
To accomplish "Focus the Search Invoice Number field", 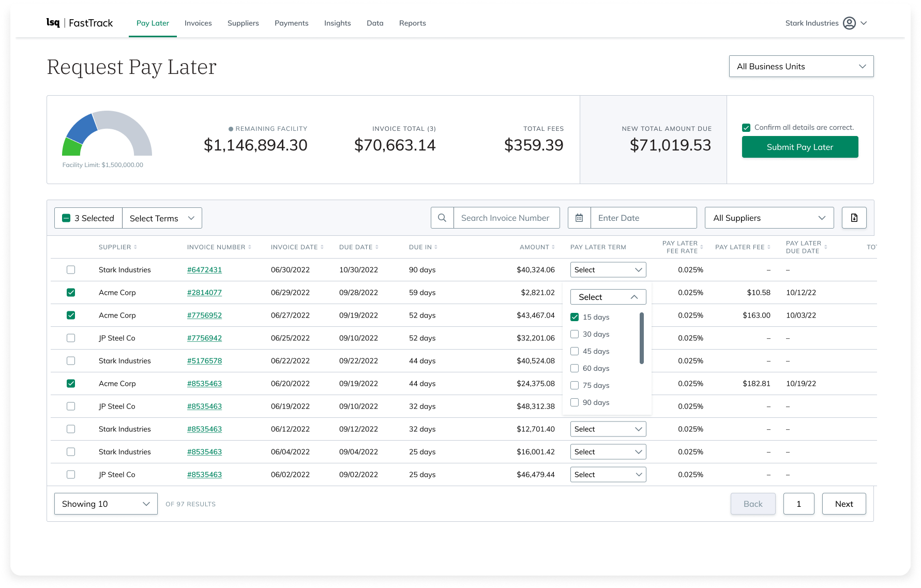I will 506,218.
